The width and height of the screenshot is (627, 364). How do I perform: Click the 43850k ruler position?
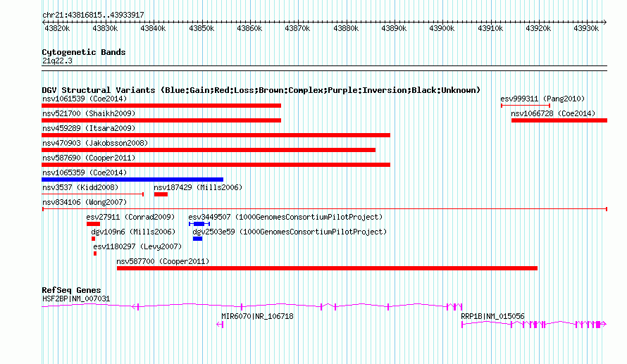201,28
